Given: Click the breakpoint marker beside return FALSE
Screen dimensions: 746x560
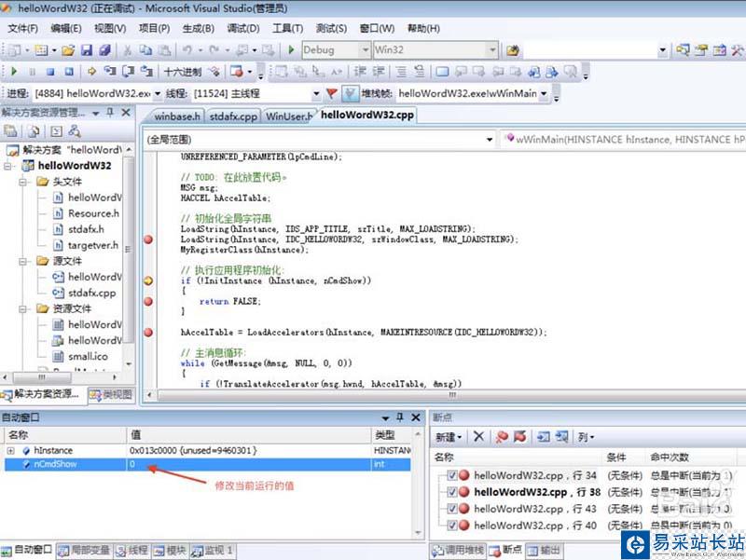Looking at the screenshot, I should 148,301.
